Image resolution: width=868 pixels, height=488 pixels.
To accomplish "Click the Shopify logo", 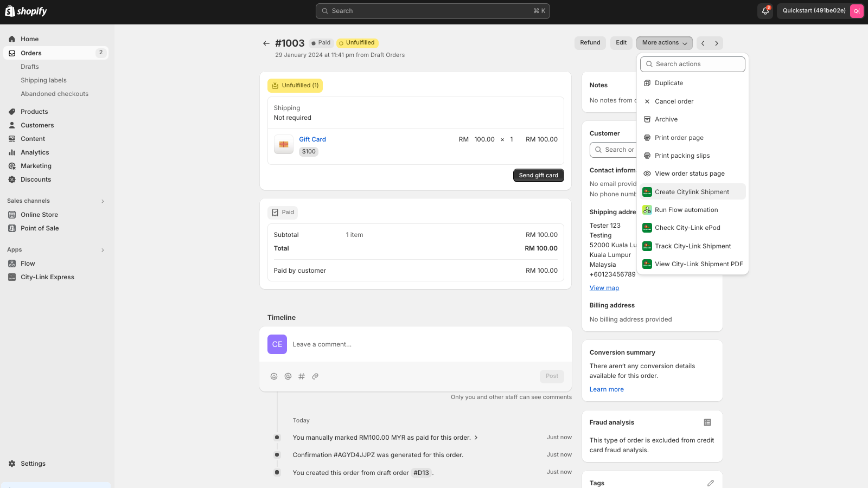I will (26, 11).
